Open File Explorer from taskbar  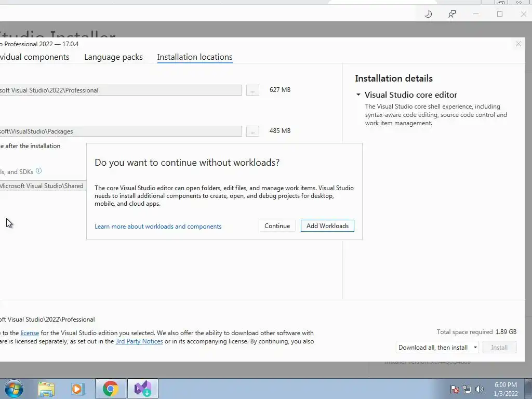coord(46,389)
